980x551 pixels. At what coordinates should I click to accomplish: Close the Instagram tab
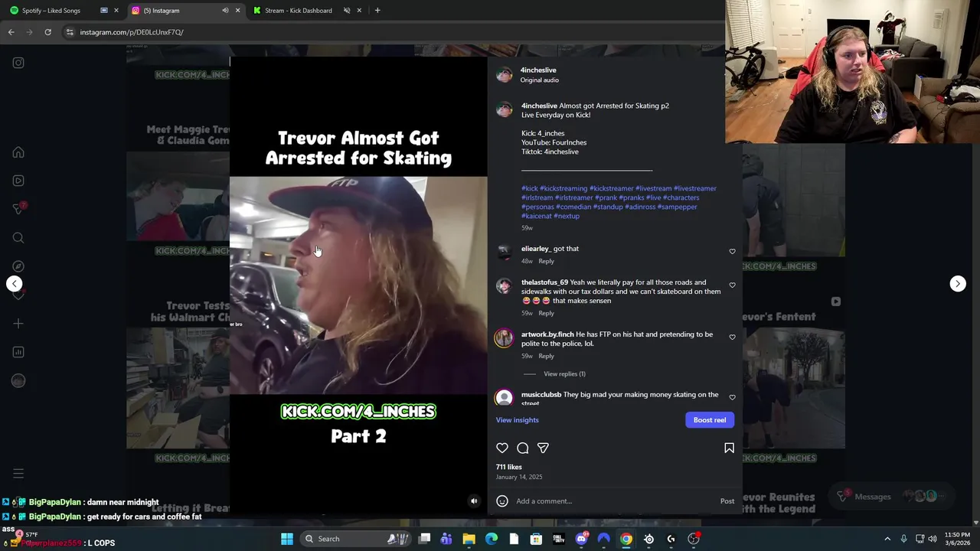point(237,11)
